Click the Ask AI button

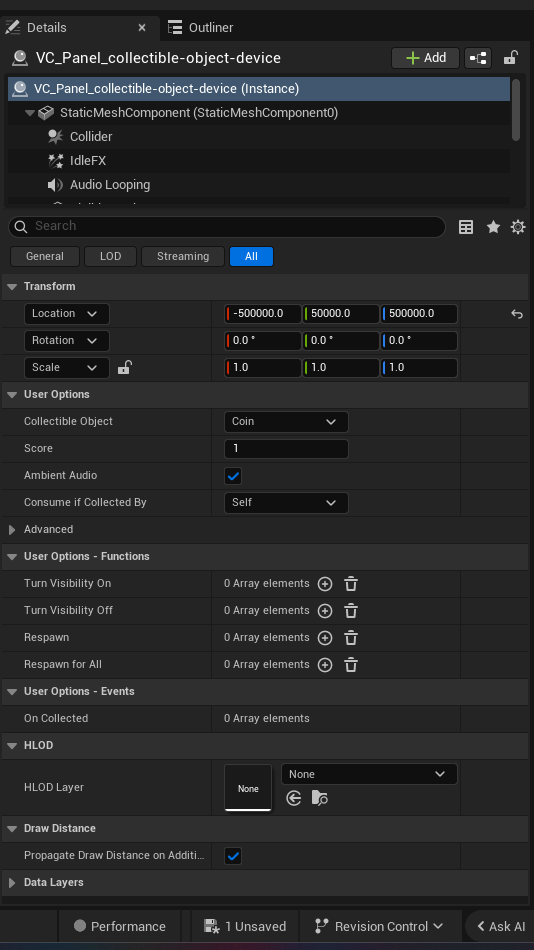click(x=500, y=926)
